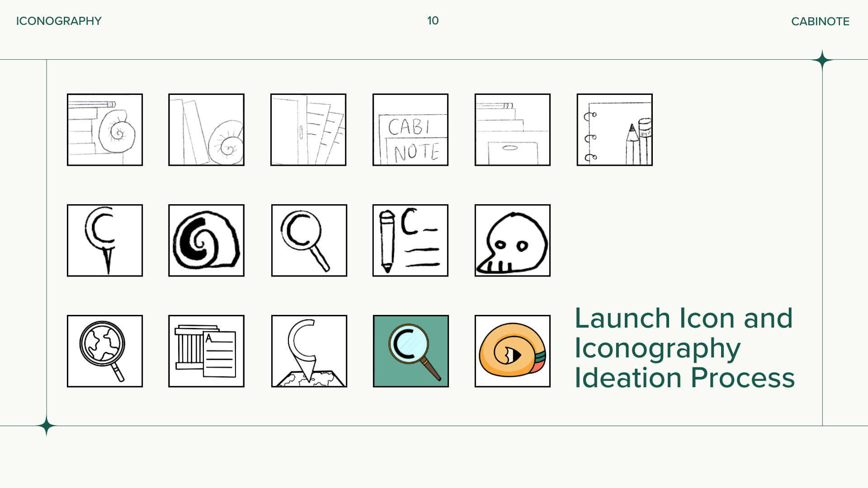Image resolution: width=868 pixels, height=488 pixels.
Task: Click the books and ammonite shell sketch
Action: point(206,130)
